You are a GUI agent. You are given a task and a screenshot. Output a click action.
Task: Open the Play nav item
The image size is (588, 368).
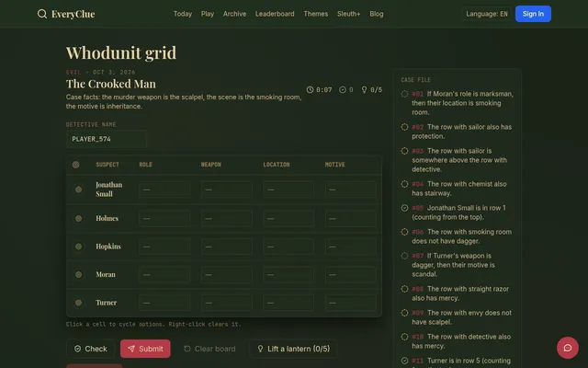[208, 14]
